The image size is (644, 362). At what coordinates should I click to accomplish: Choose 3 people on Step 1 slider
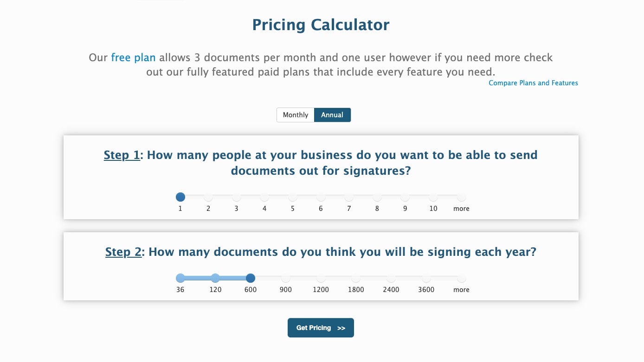click(237, 197)
